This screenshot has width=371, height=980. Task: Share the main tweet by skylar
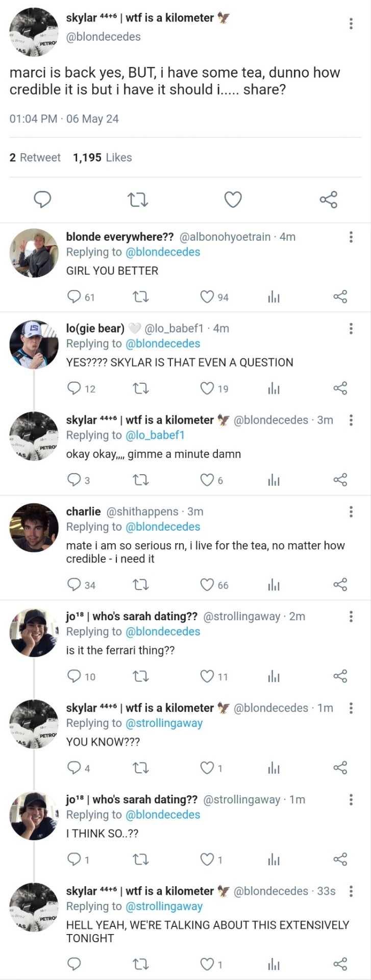coord(329,199)
